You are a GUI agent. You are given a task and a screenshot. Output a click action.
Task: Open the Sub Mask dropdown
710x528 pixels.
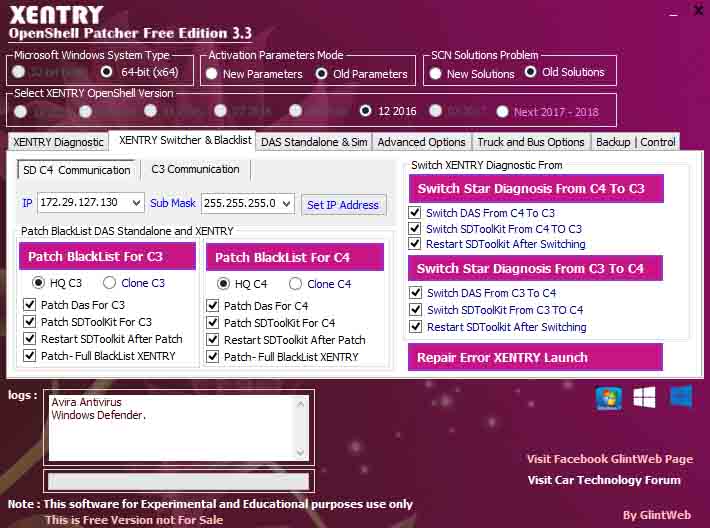point(286,203)
